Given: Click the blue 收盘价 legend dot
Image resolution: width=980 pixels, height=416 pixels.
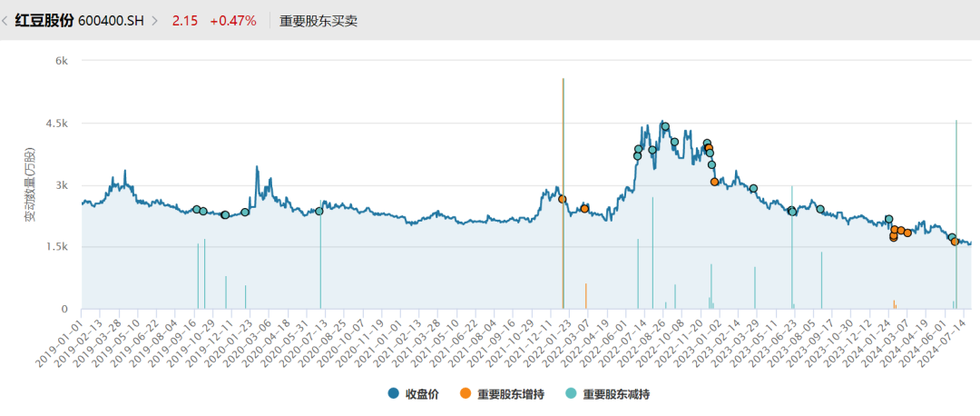Looking at the screenshot, I should pyautogui.click(x=394, y=394).
